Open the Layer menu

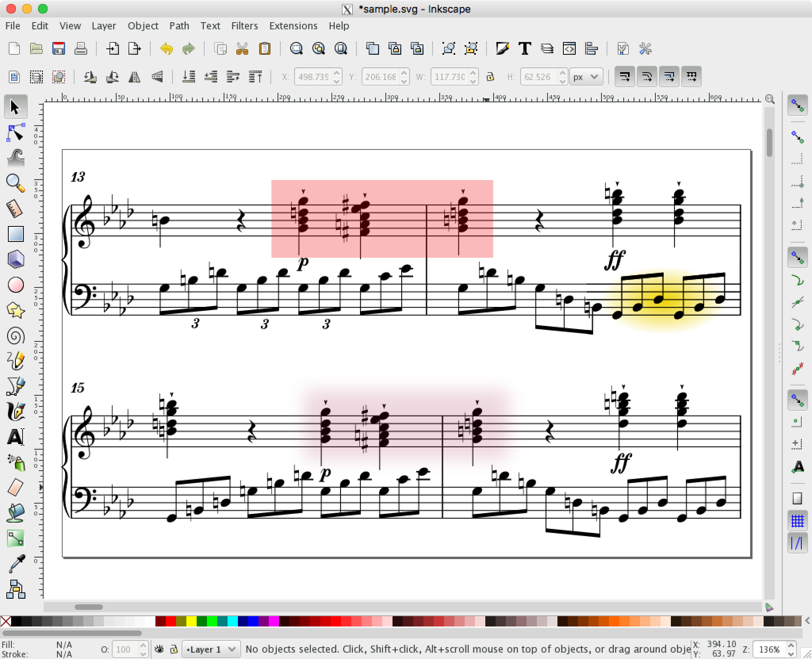104,26
